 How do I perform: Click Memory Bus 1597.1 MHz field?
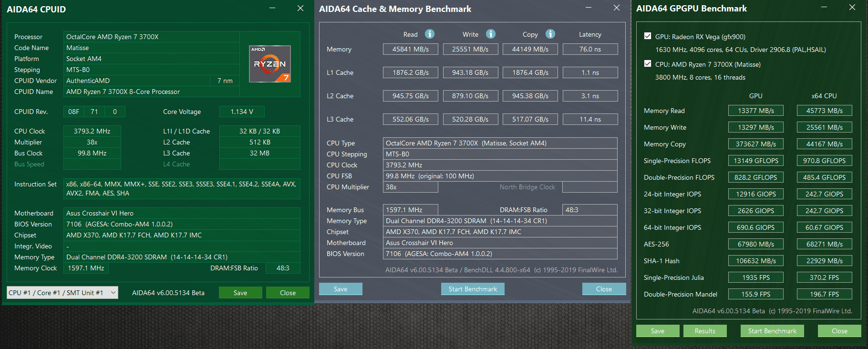411,210
